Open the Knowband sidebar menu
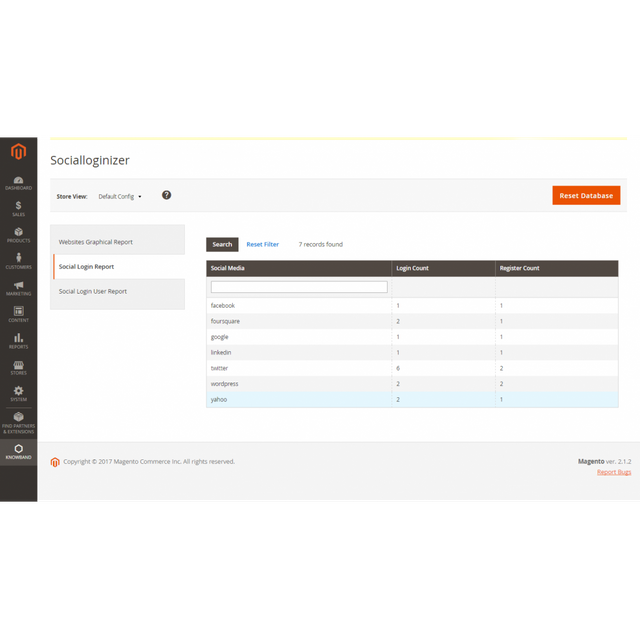 [18, 452]
